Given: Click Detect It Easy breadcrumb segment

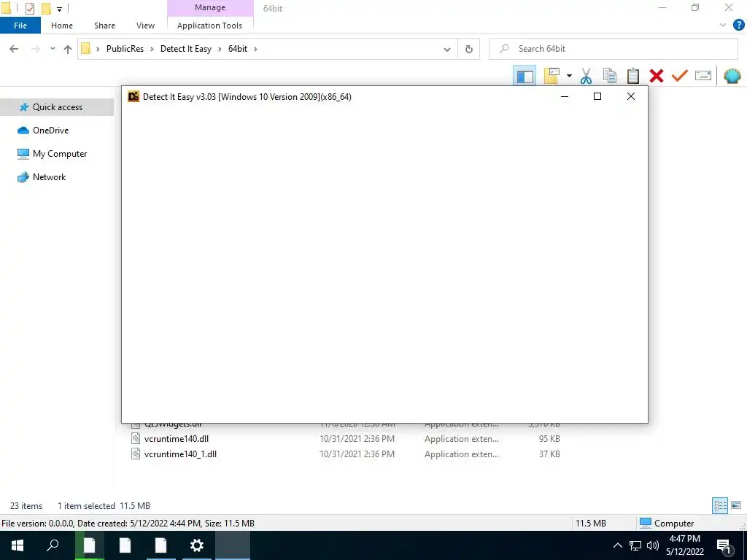Looking at the screenshot, I should click(x=186, y=49).
